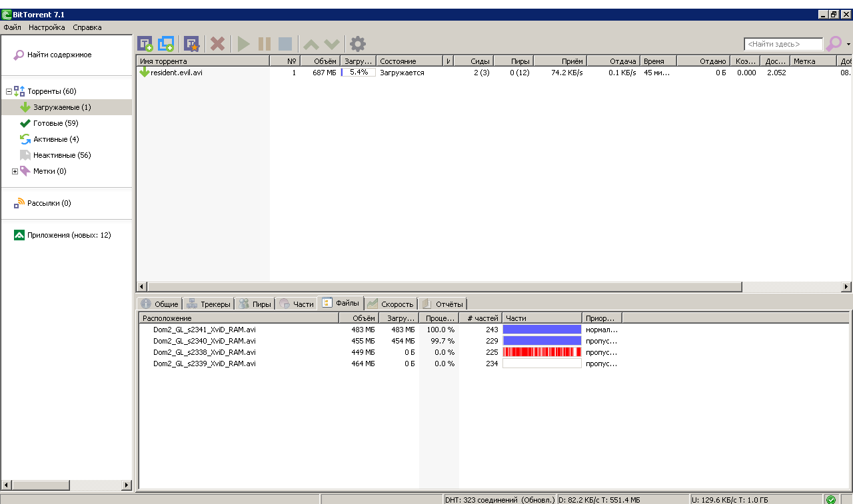
Task: Switch to the Общие tab
Action: point(159,304)
